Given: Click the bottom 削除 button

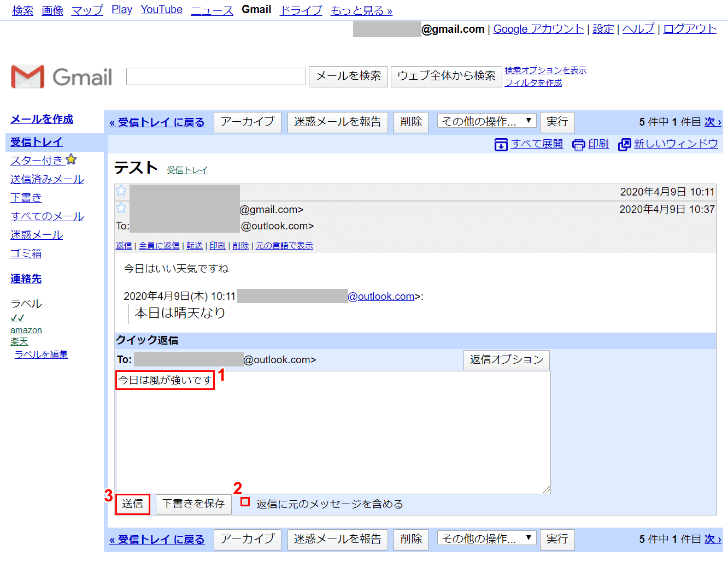Looking at the screenshot, I should tap(411, 539).
